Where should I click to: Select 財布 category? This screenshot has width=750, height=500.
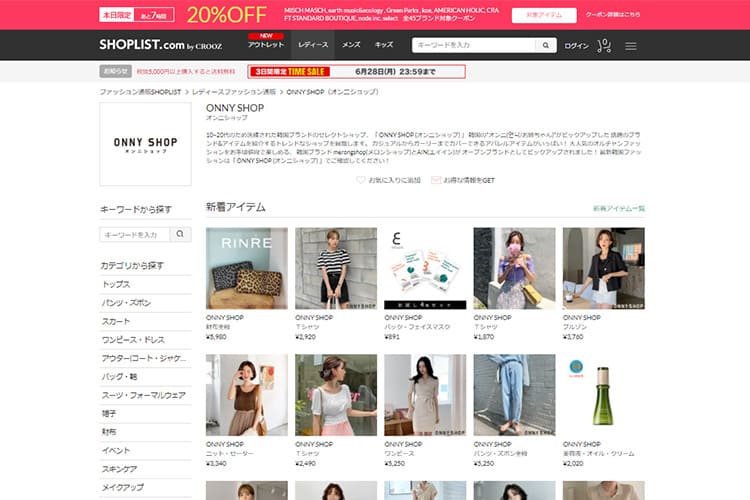click(145, 432)
